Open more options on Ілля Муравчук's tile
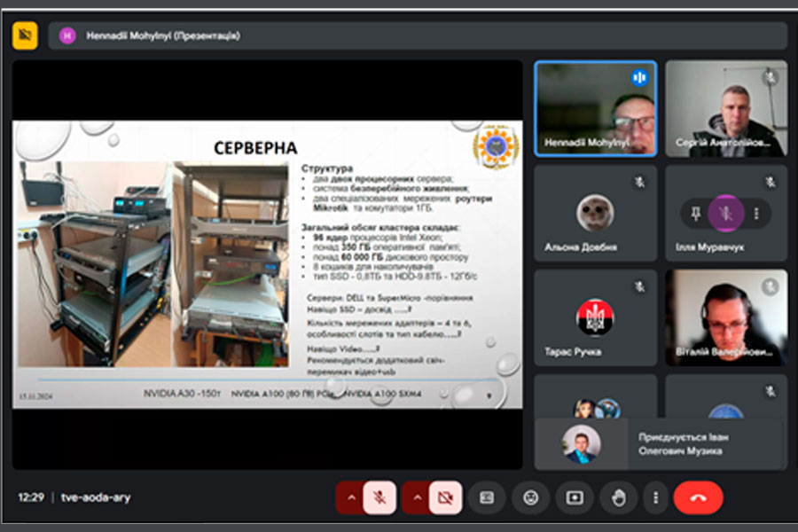The height and width of the screenshot is (532, 798). pyautogui.click(x=756, y=213)
